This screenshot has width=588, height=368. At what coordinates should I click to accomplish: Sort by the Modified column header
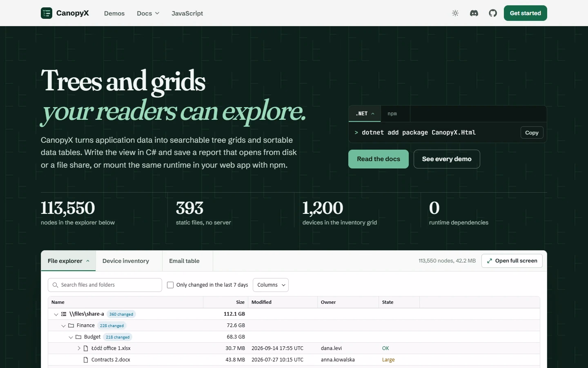coord(283,302)
